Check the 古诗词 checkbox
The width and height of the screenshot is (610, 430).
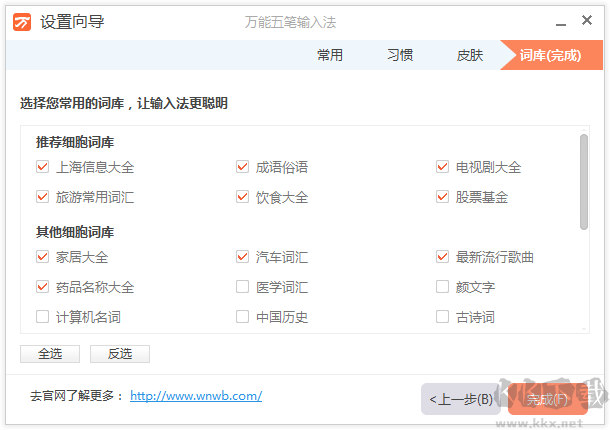tap(442, 317)
